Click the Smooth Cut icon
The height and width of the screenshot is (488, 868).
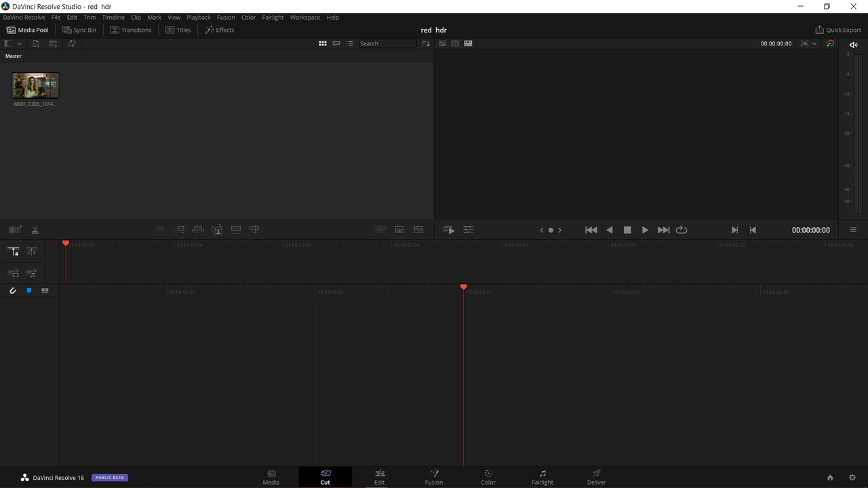click(x=418, y=230)
